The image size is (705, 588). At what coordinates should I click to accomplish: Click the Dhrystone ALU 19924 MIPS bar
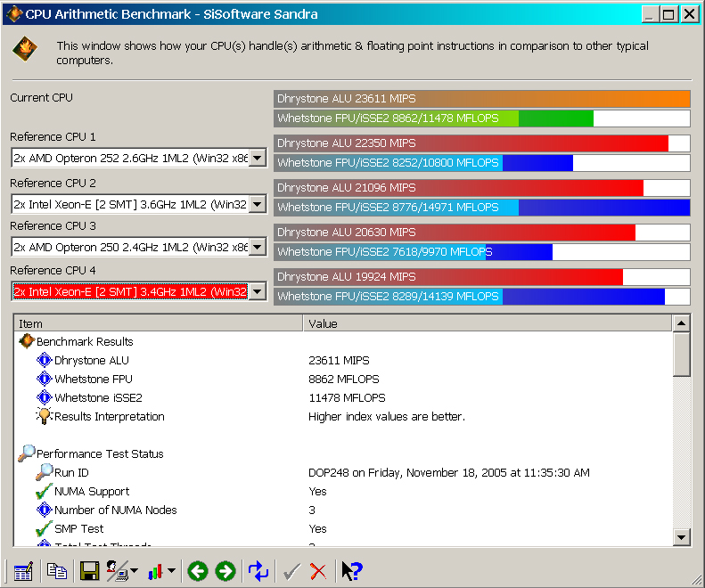(482, 276)
